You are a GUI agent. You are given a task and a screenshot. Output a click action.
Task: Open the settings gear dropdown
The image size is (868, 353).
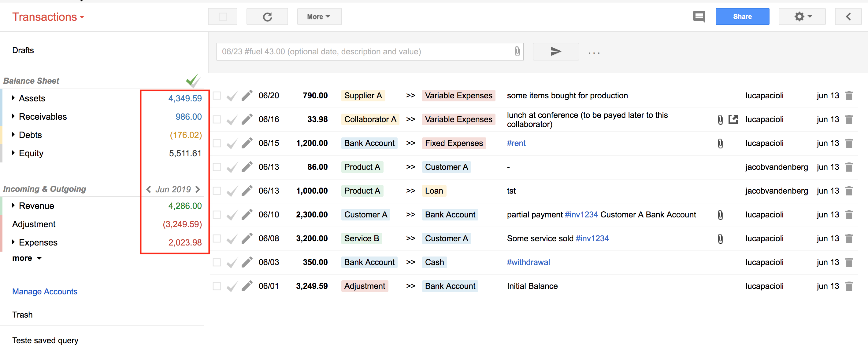pos(802,16)
